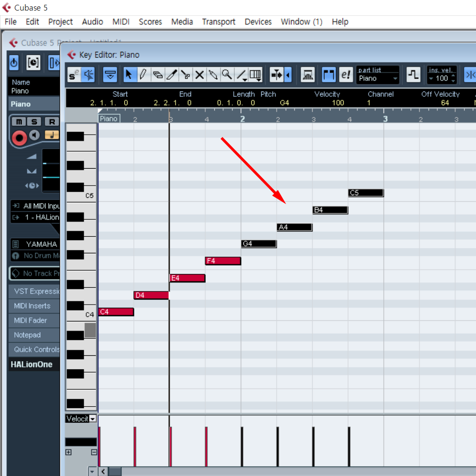
Task: Click the HALionOne inspector section
Action: pos(34,364)
